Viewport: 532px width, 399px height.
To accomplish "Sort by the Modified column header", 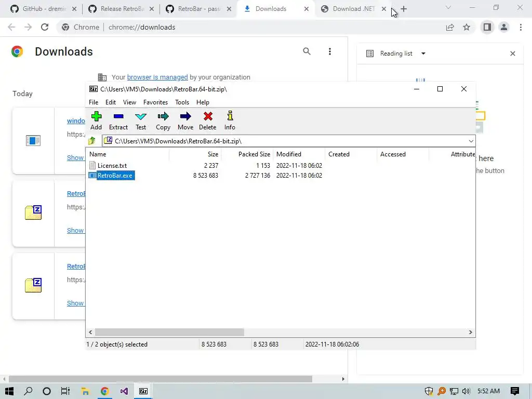I will click(x=299, y=154).
